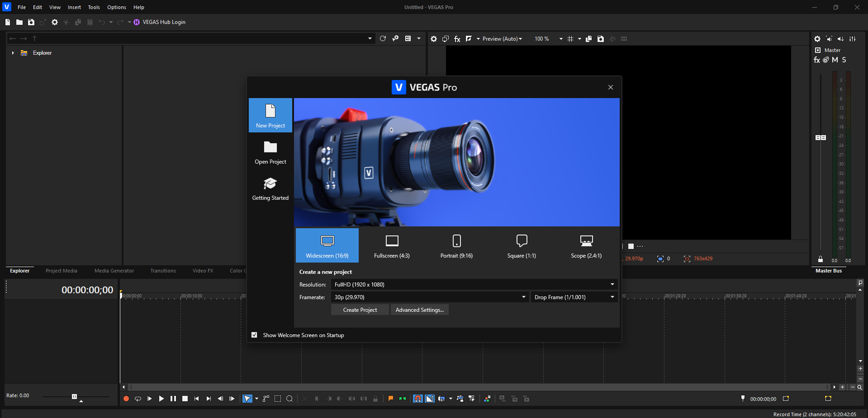The width and height of the screenshot is (868, 418).
Task: Open Advanced Settings... dialog
Action: 420,310
